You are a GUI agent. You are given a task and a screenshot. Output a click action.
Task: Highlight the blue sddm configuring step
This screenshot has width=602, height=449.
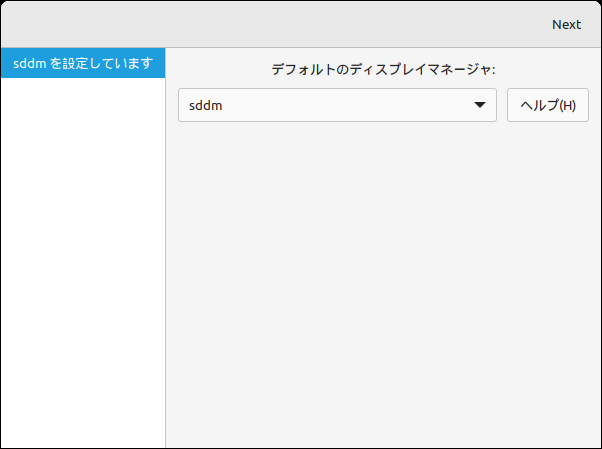(83, 63)
